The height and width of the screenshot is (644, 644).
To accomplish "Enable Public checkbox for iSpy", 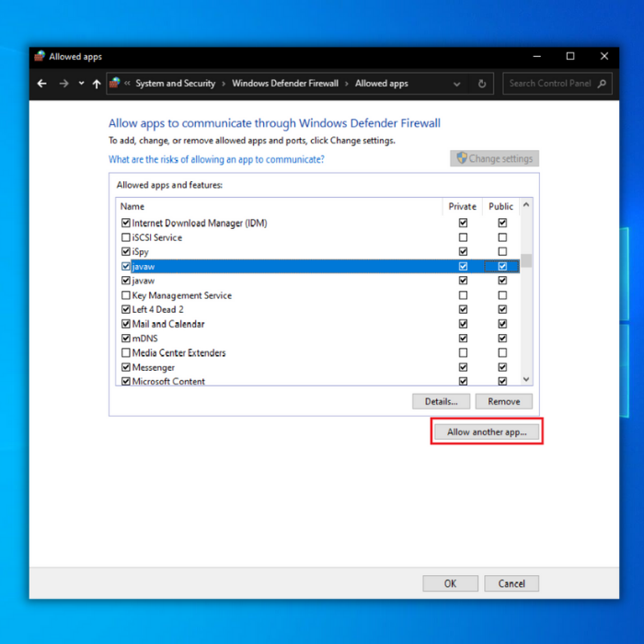I will tap(502, 251).
